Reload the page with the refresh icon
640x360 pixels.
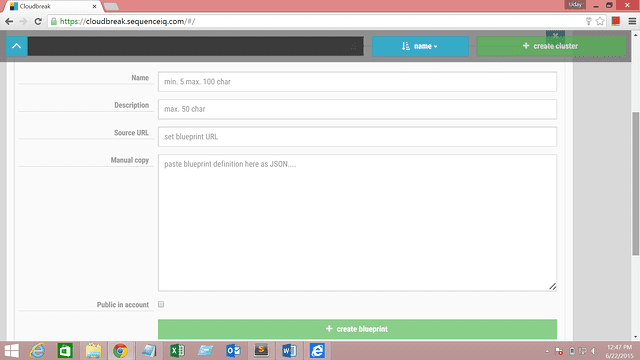(38, 21)
